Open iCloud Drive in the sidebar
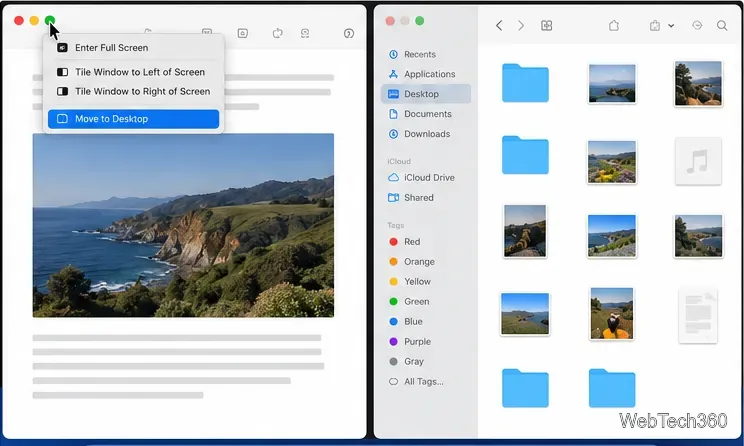 coord(426,177)
